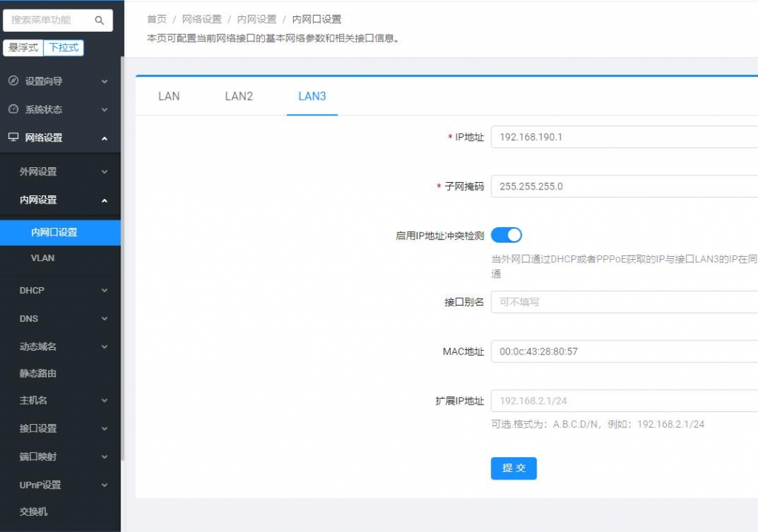
Task: Select the 下拉式 menu style option
Action: coord(64,47)
